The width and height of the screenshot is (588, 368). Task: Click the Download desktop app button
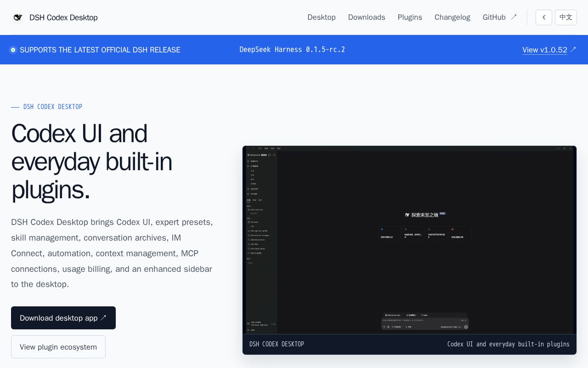63,318
